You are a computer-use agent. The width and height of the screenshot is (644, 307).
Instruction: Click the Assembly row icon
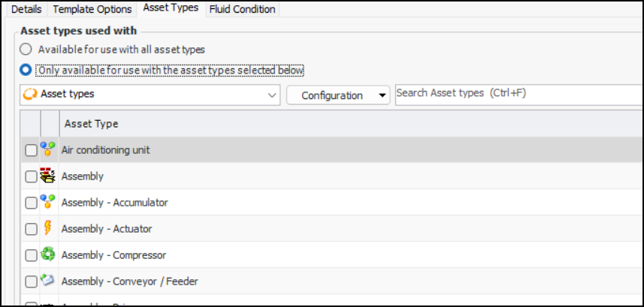pos(48,176)
